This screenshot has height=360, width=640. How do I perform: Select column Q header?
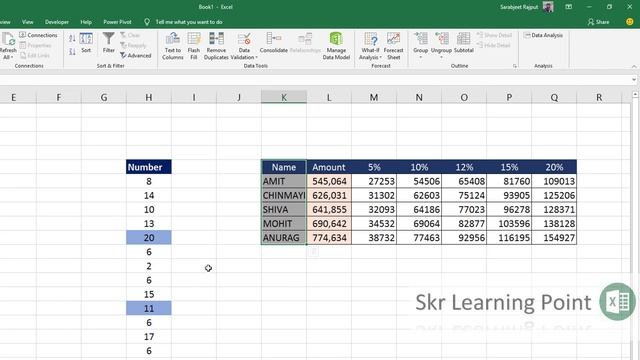pos(554,97)
